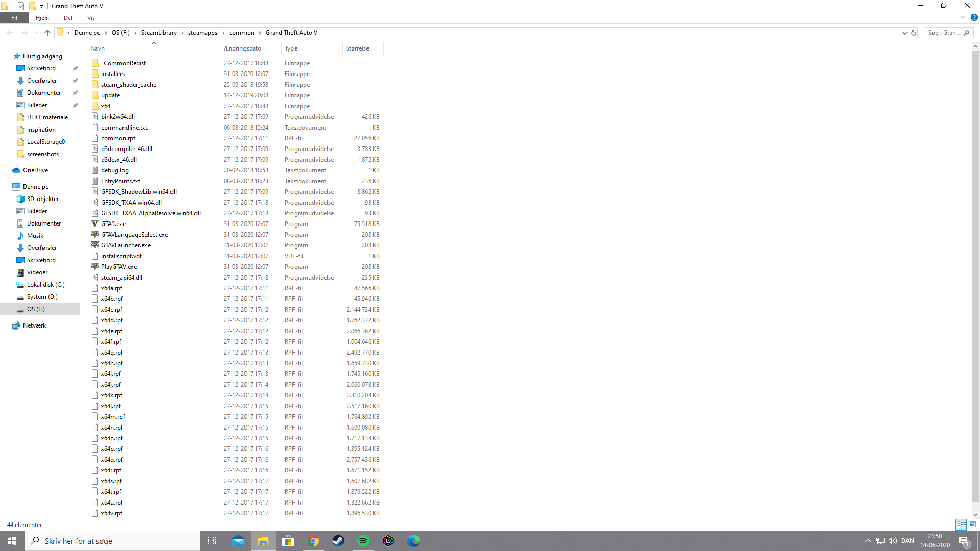
Task: Click the Up one level arrow
Action: pos(47,33)
